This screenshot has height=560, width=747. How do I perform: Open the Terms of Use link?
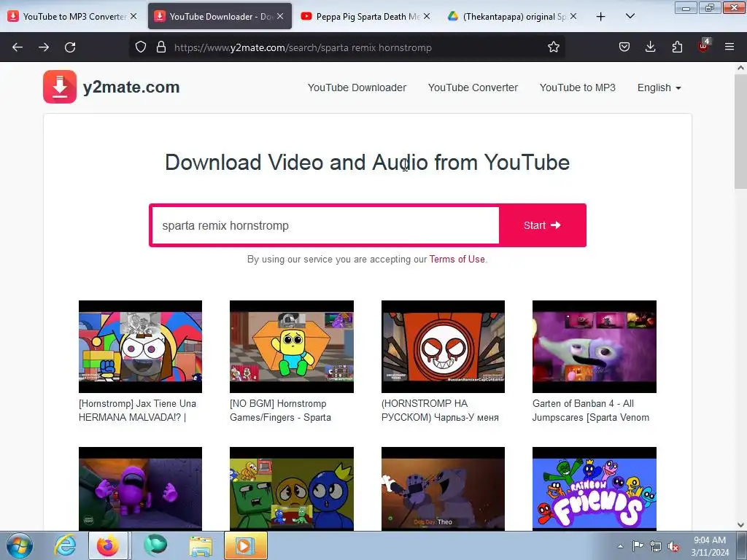click(457, 259)
